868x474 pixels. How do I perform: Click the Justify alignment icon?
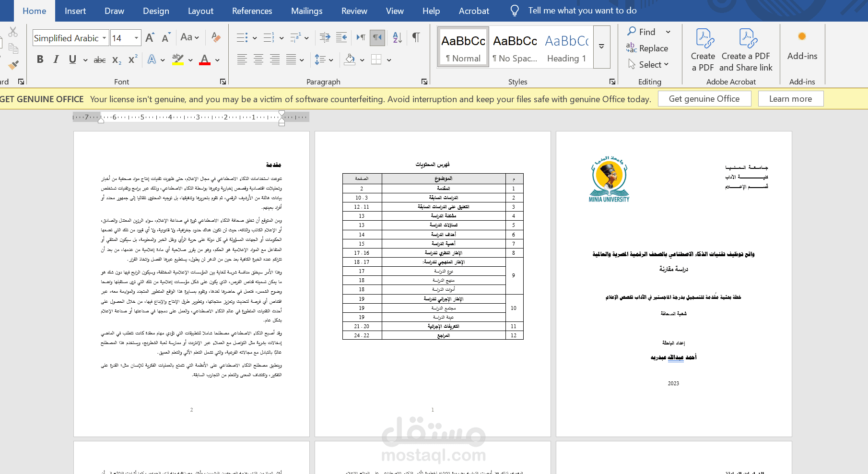(x=291, y=59)
